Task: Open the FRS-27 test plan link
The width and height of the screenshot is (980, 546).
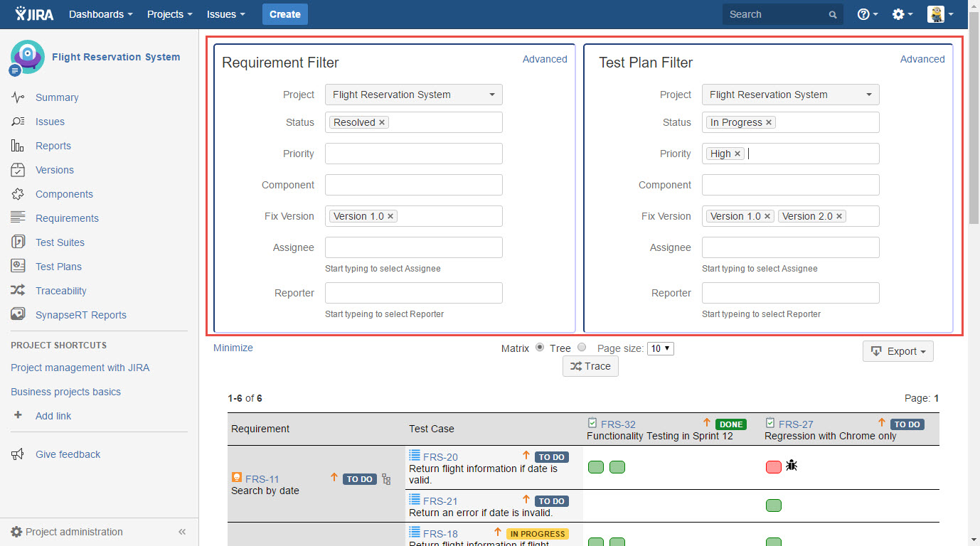Action: [x=796, y=424]
